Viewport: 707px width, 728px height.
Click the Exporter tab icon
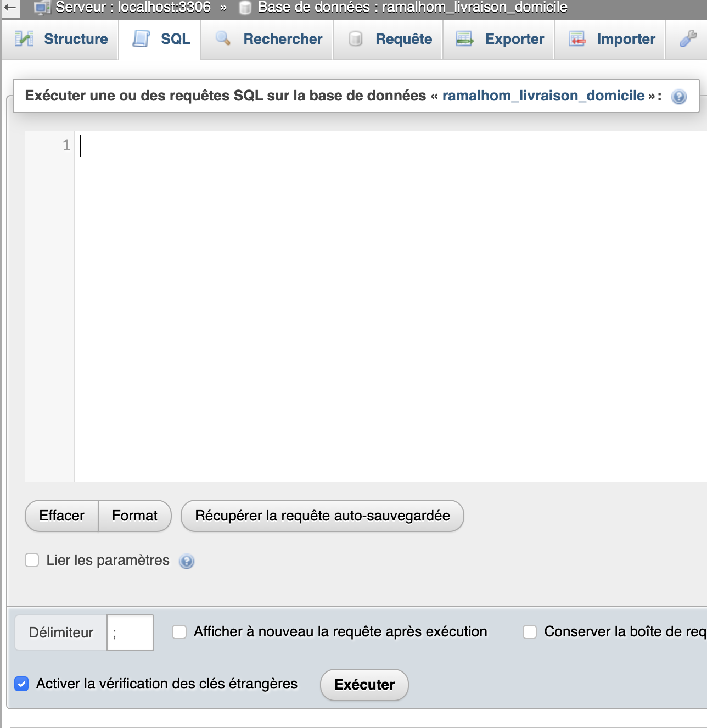tap(465, 39)
